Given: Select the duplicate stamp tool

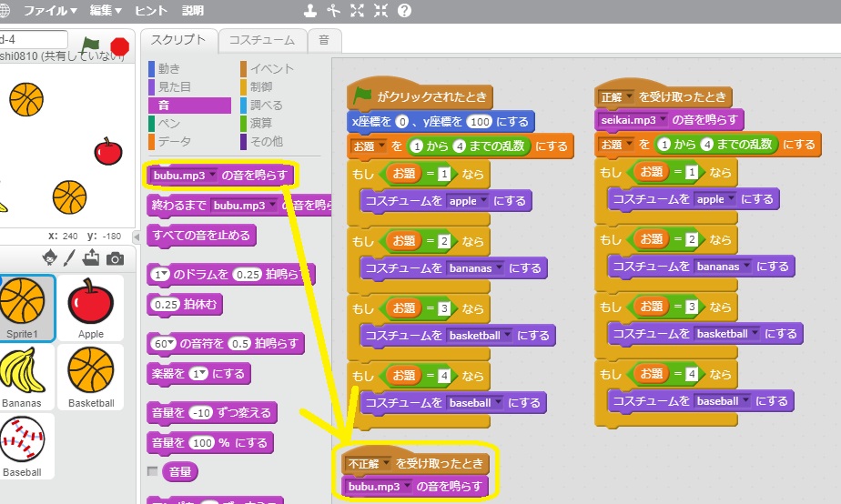Looking at the screenshot, I should [310, 10].
